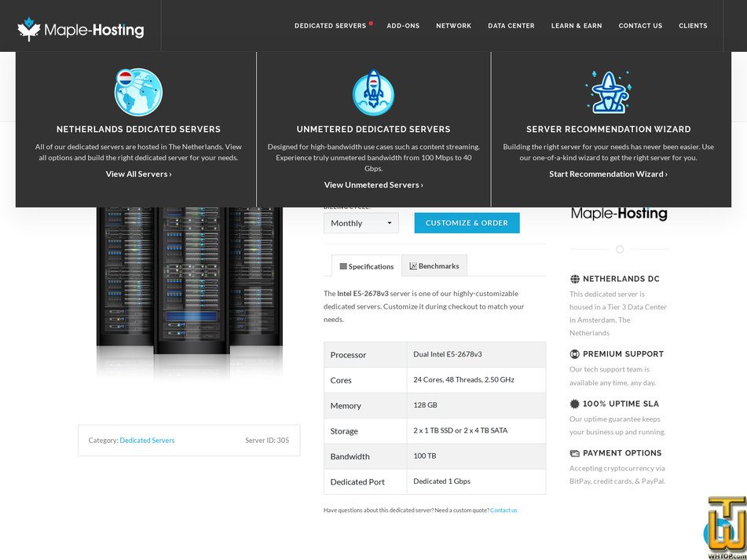This screenshot has height=560, width=747.
Task: Expand the Monthly billing cycle dropdown
Action: click(x=361, y=223)
